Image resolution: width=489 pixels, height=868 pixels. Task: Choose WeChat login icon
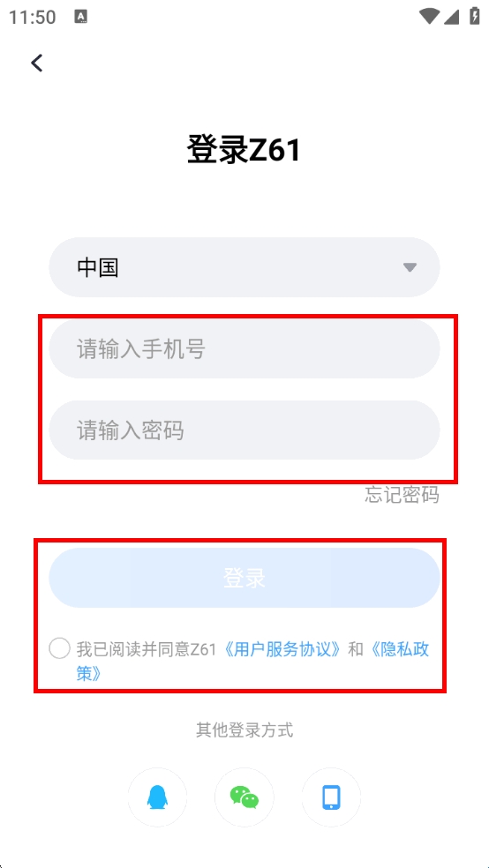pyautogui.click(x=244, y=797)
